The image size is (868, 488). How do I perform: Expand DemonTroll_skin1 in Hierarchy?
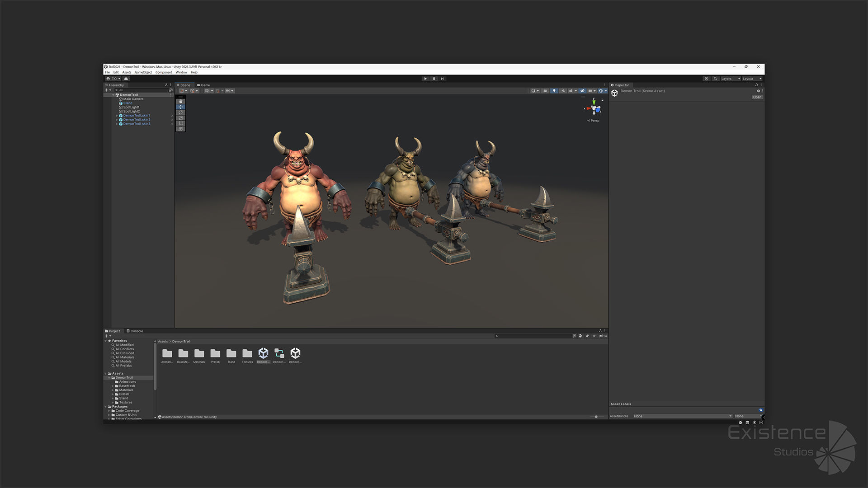pyautogui.click(x=117, y=116)
